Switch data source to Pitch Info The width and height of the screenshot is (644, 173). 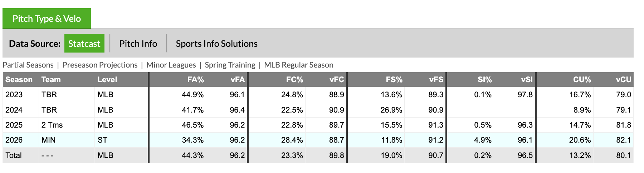[138, 44]
